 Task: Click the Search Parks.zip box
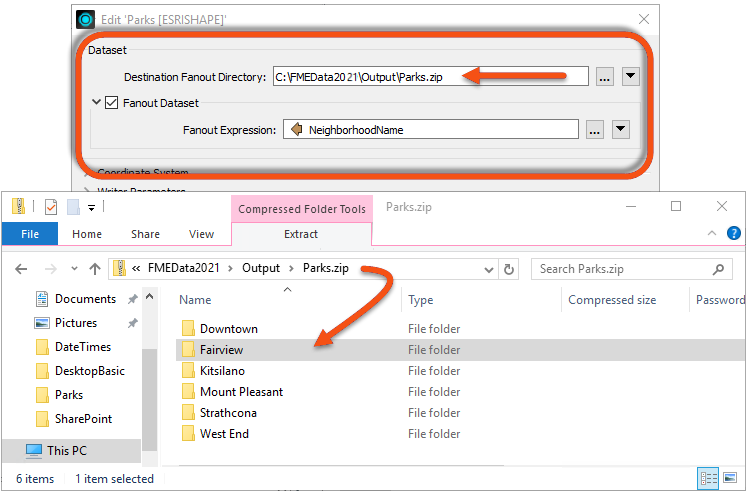pos(631,269)
